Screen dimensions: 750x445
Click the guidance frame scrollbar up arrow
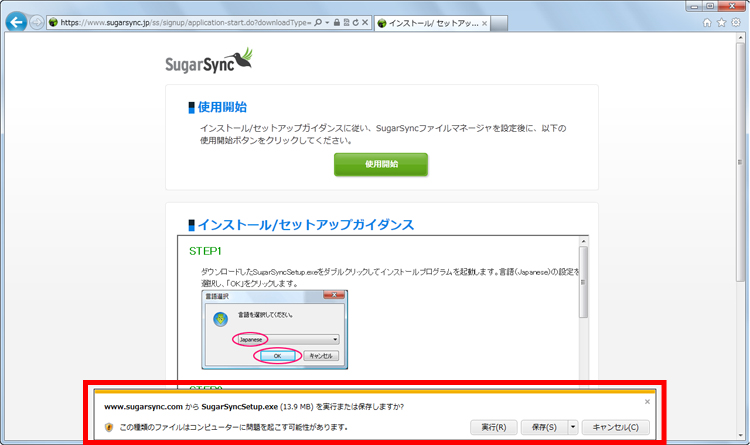(x=583, y=241)
